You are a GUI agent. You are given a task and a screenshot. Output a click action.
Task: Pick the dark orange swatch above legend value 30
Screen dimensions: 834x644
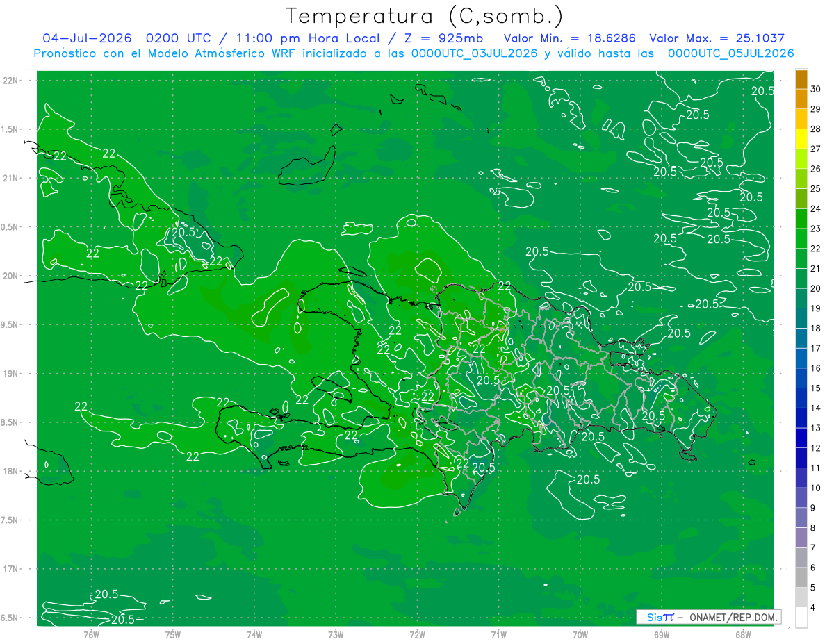tap(801, 79)
